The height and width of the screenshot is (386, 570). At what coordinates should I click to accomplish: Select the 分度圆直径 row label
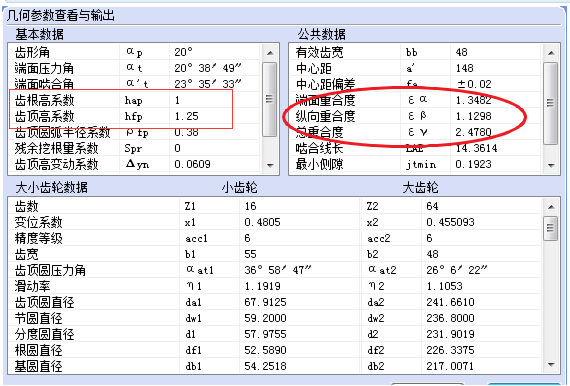[x=44, y=334]
